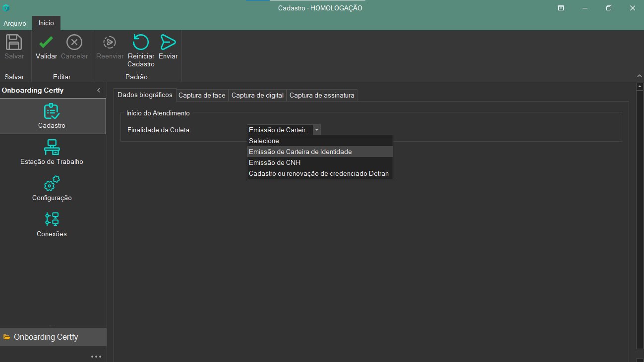Click the three-dots overflow in sidebar footer
The height and width of the screenshot is (362, 644).
coord(96,356)
